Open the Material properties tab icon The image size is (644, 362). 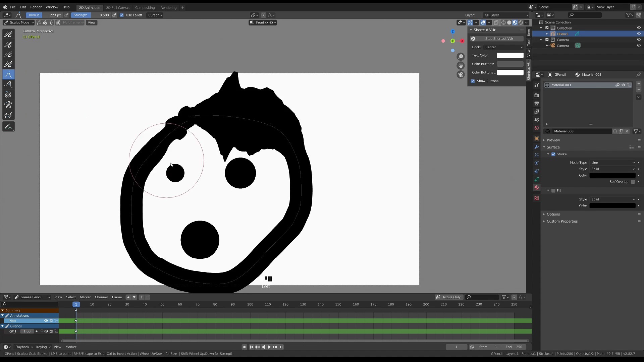click(x=536, y=188)
